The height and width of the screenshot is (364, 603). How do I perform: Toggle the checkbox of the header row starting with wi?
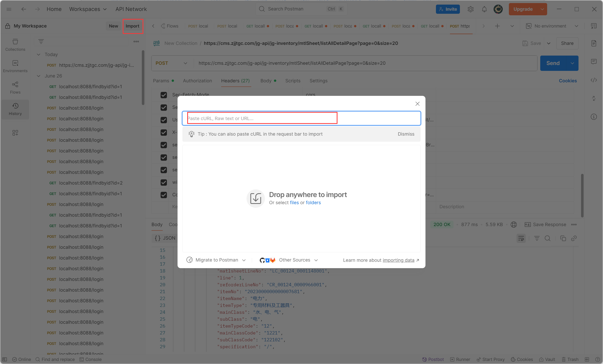164,182
